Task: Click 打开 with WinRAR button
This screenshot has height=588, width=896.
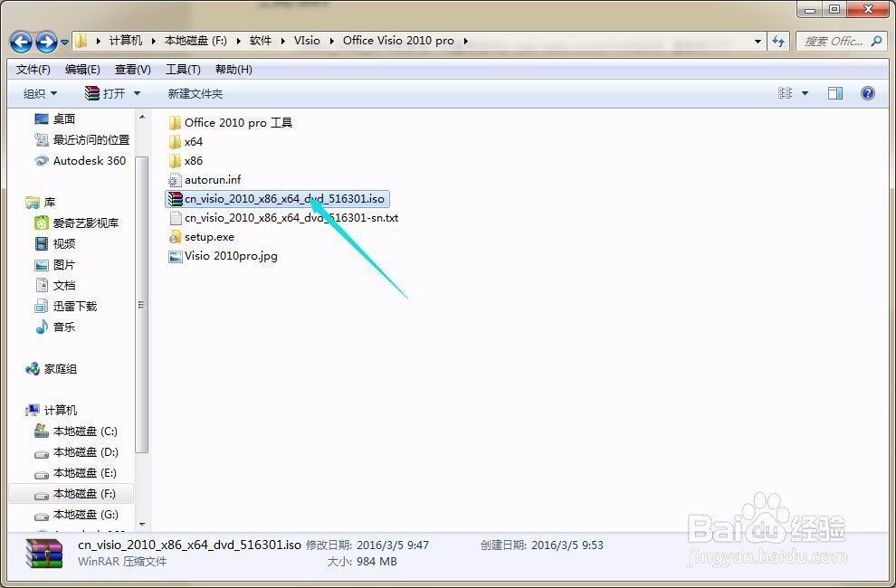Action: coord(105,93)
